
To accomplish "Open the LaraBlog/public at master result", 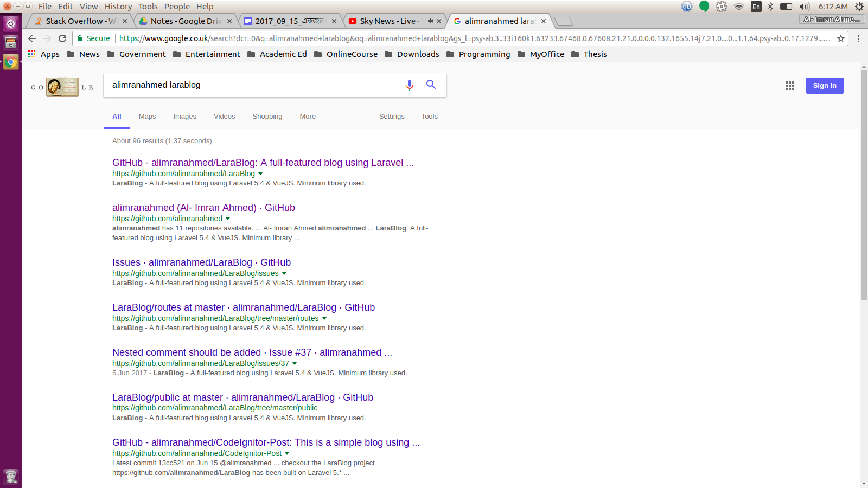I will coord(242,397).
